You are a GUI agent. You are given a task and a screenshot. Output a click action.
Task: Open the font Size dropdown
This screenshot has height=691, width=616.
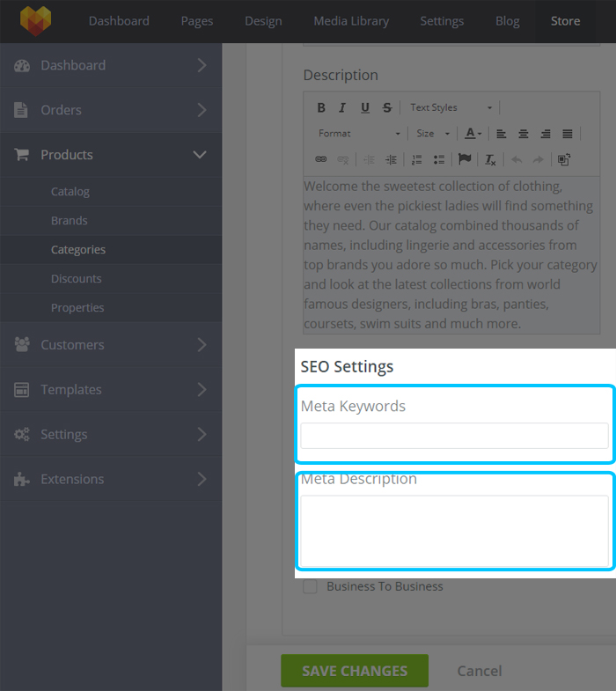(x=433, y=134)
